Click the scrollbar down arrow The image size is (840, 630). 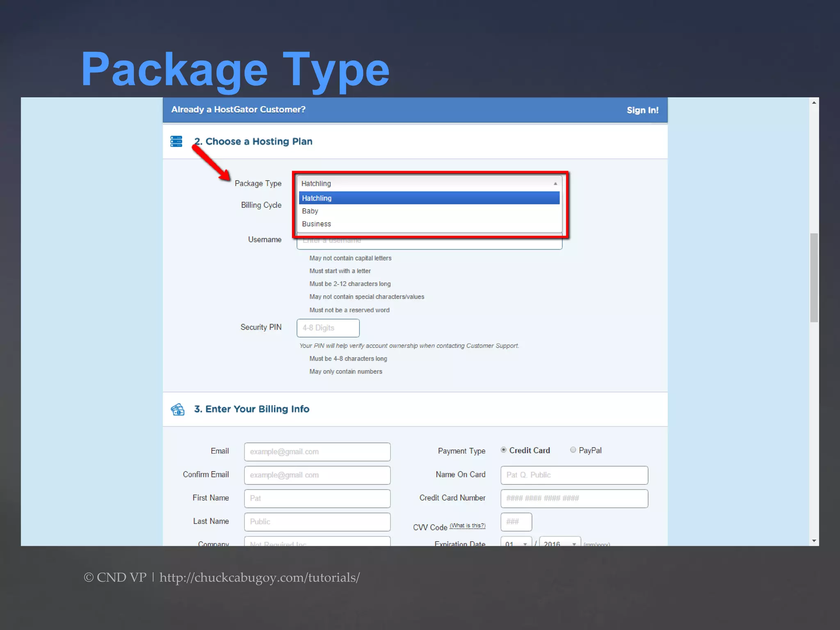[x=814, y=541]
